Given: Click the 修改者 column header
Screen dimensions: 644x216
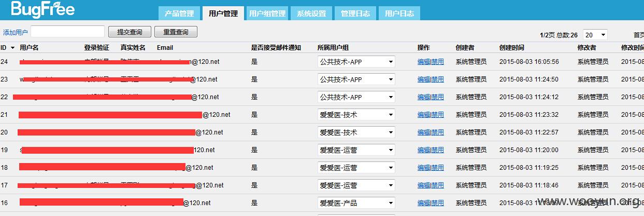Looking at the screenshot, I should [x=587, y=47].
